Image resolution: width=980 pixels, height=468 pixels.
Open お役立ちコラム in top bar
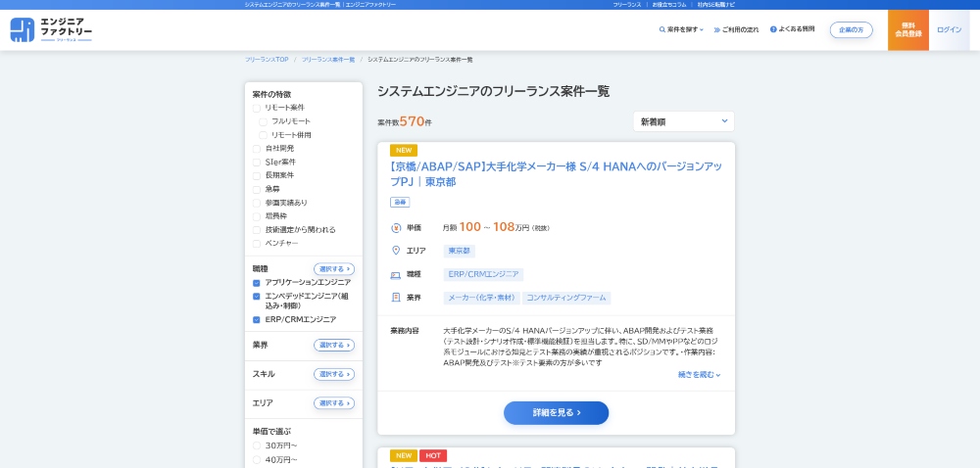pyautogui.click(x=669, y=4)
